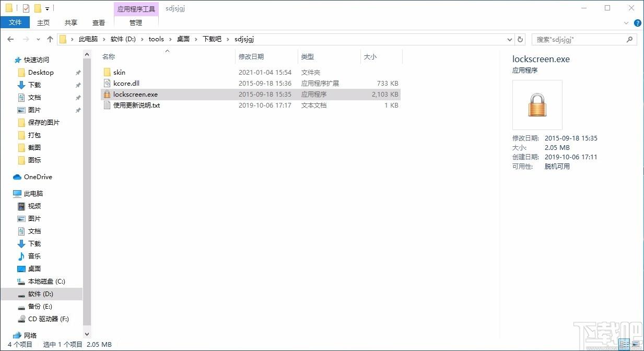Viewport: 644px width, 351px height.
Task: Open 桌面 under 此电脑 in the sidebar
Action: 34,268
